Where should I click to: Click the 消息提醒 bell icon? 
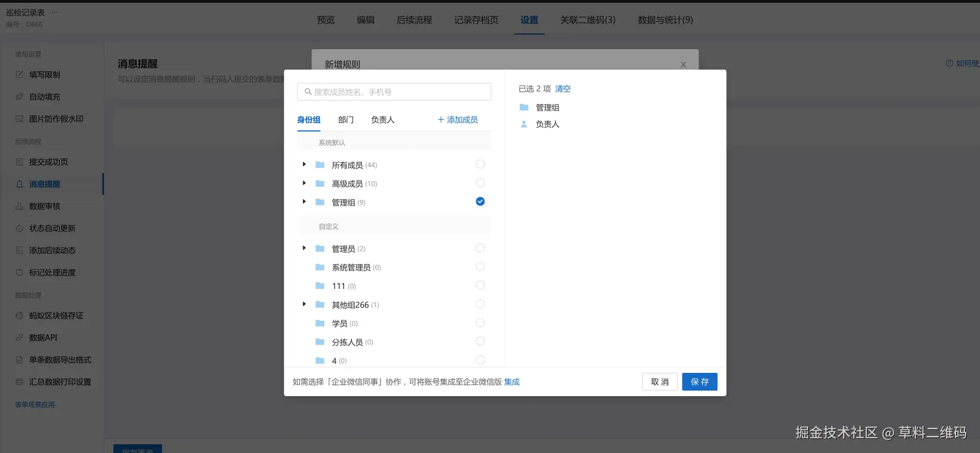(x=19, y=184)
